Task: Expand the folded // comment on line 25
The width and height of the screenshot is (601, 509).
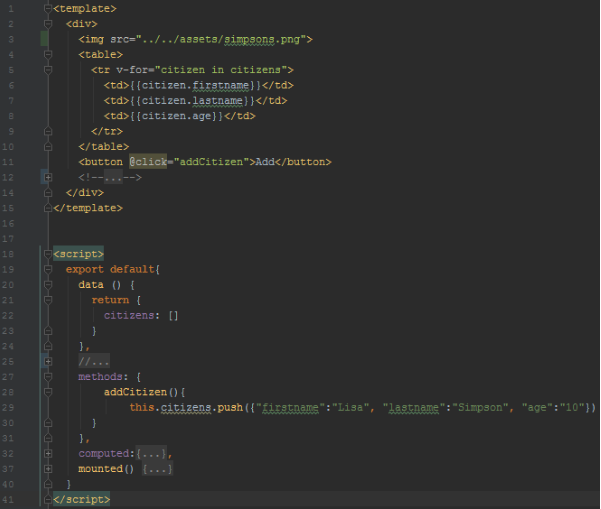Action: 47,361
